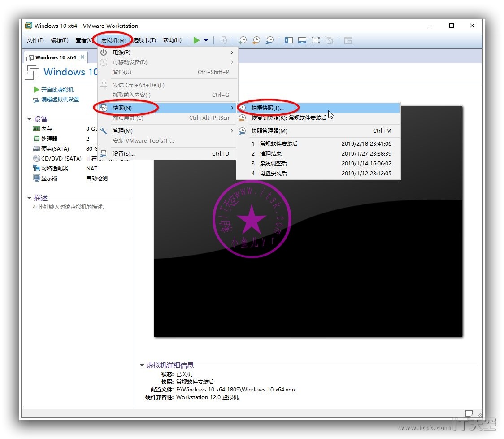
Task: Open the 快照(N) submenu
Action: click(167, 108)
